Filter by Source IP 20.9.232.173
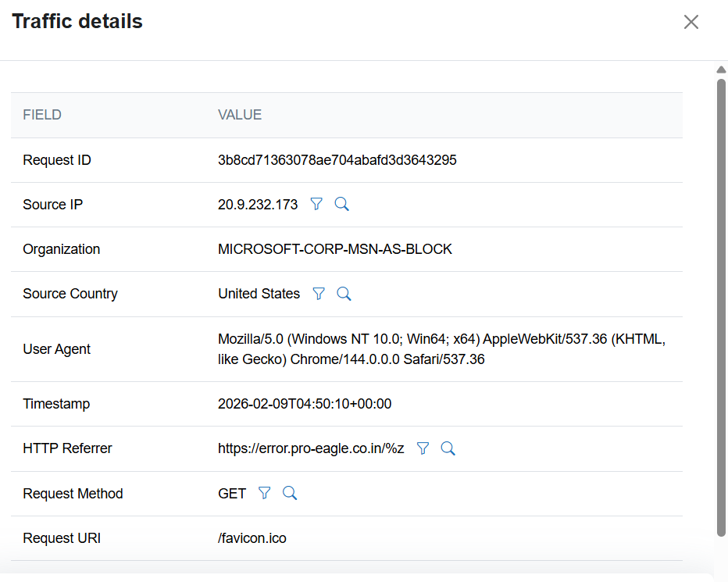 pos(316,205)
